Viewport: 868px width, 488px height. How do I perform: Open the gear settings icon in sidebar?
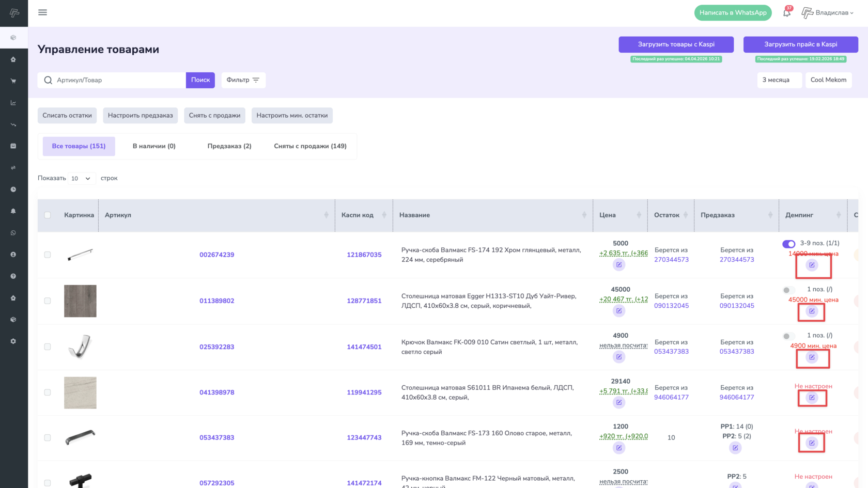13,341
